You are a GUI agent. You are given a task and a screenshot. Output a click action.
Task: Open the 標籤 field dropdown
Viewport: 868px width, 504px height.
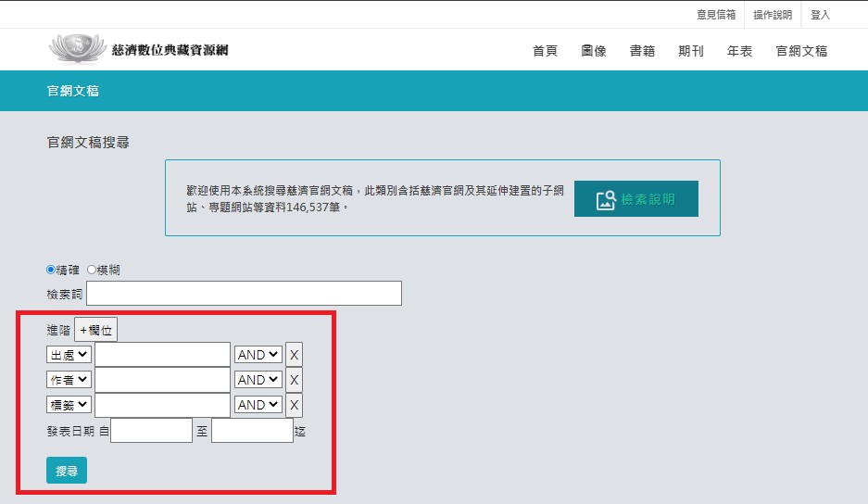[x=69, y=404]
